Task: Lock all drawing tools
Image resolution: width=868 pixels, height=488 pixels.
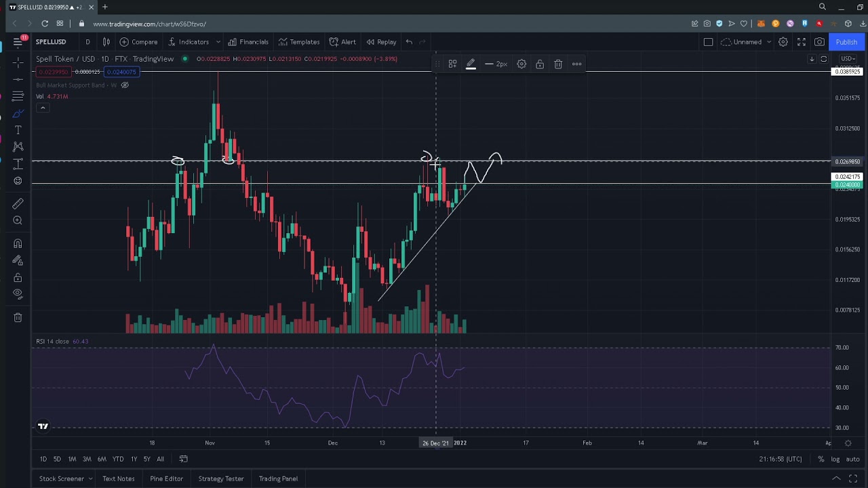Action: (18, 277)
